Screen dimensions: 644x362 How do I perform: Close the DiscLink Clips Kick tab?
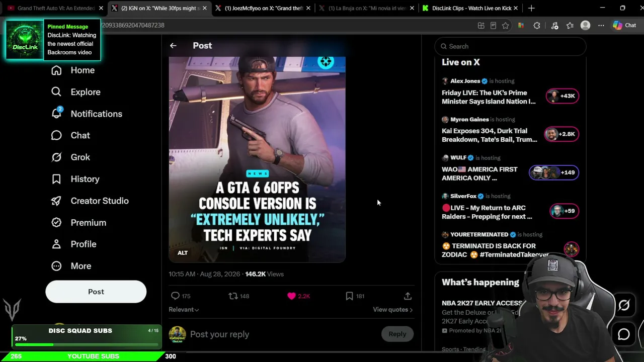pyautogui.click(x=515, y=8)
